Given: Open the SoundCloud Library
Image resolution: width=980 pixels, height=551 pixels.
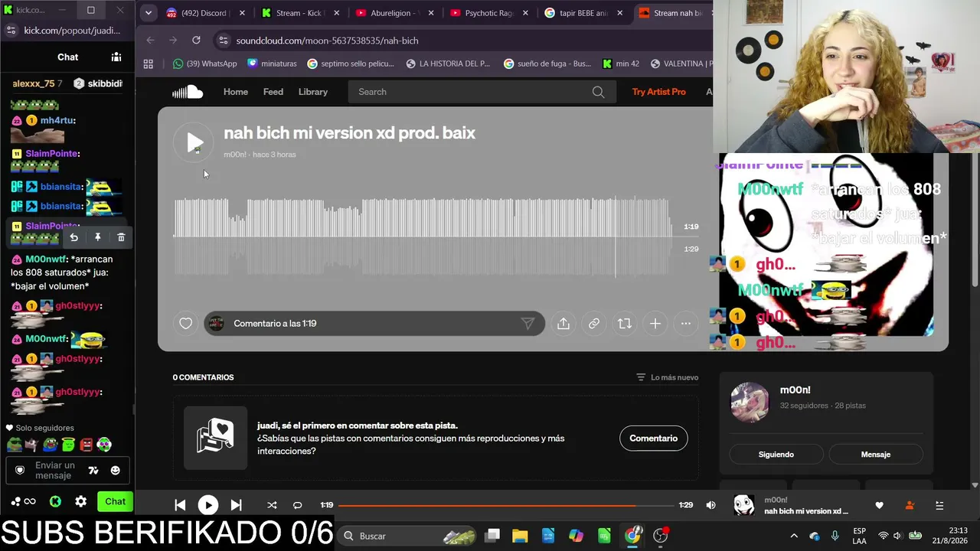Looking at the screenshot, I should tap(313, 92).
